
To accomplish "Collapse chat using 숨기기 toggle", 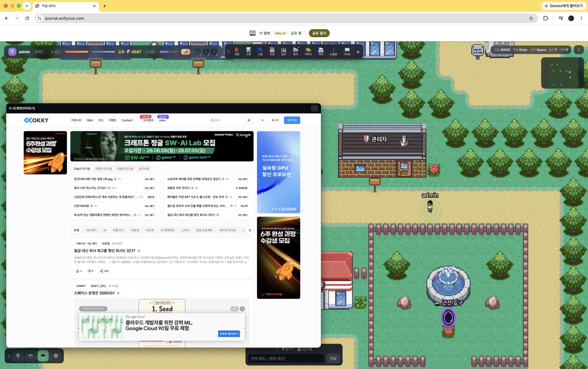I will click(288, 349).
